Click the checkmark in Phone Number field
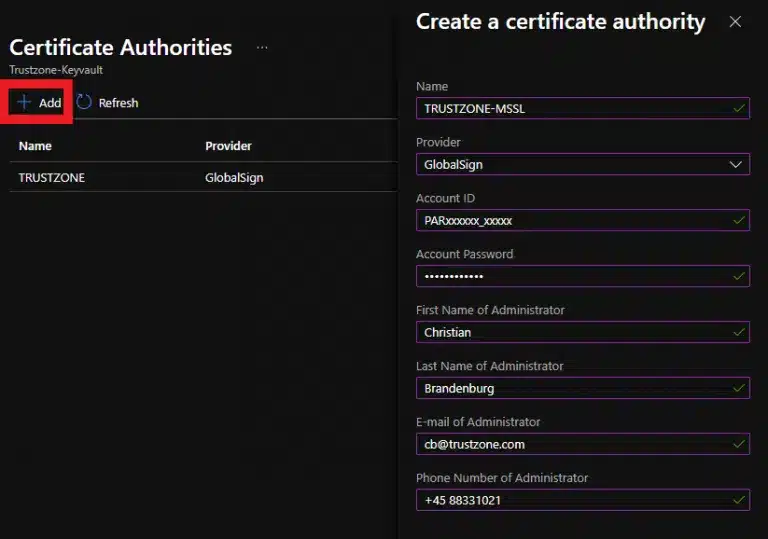The image size is (768, 539). point(739,500)
